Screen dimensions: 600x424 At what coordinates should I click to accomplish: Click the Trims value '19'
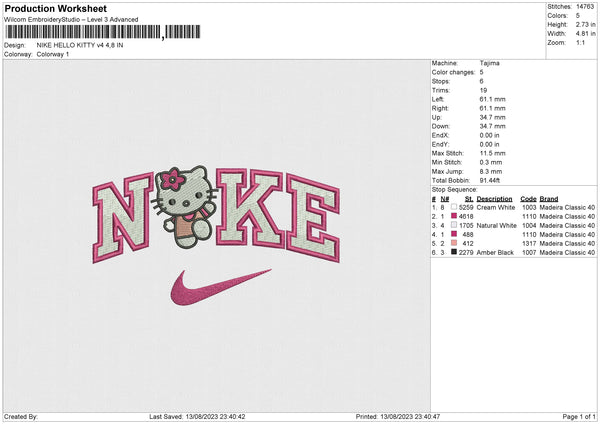(x=483, y=90)
